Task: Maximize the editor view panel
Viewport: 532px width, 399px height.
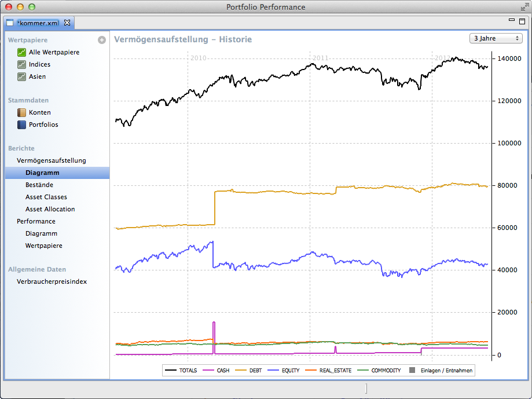Action: pos(522,21)
